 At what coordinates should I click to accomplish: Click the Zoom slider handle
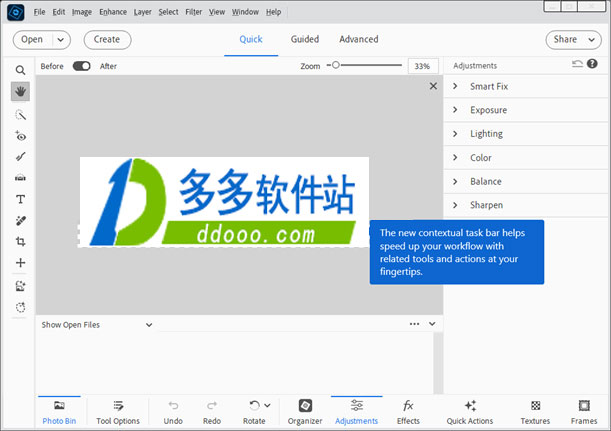pyautogui.click(x=336, y=65)
